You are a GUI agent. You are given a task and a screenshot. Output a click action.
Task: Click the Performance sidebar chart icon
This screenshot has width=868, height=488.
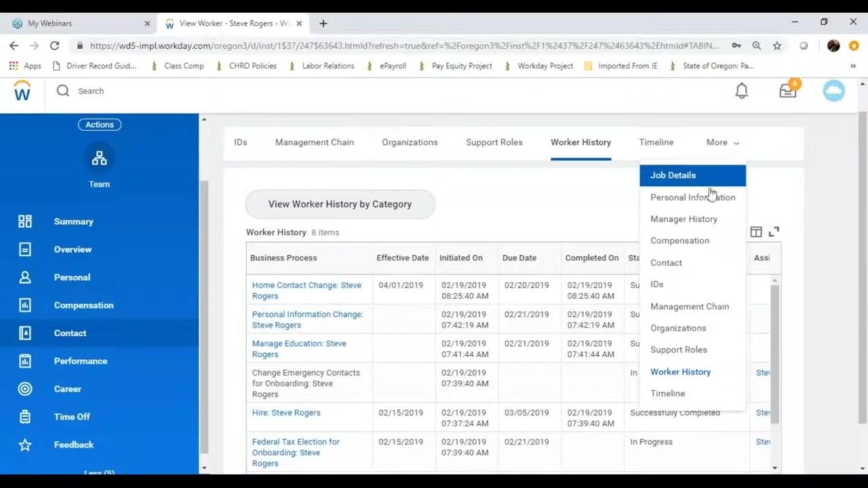pyautogui.click(x=25, y=361)
